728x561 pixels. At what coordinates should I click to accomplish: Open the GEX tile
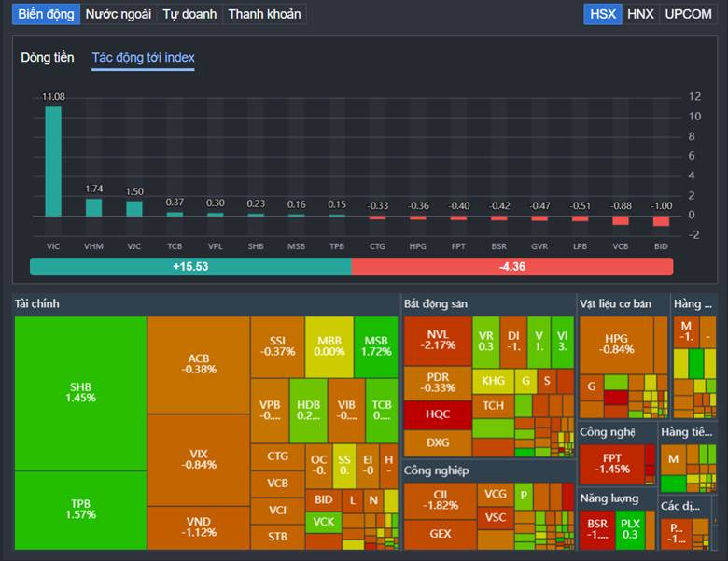click(x=441, y=535)
